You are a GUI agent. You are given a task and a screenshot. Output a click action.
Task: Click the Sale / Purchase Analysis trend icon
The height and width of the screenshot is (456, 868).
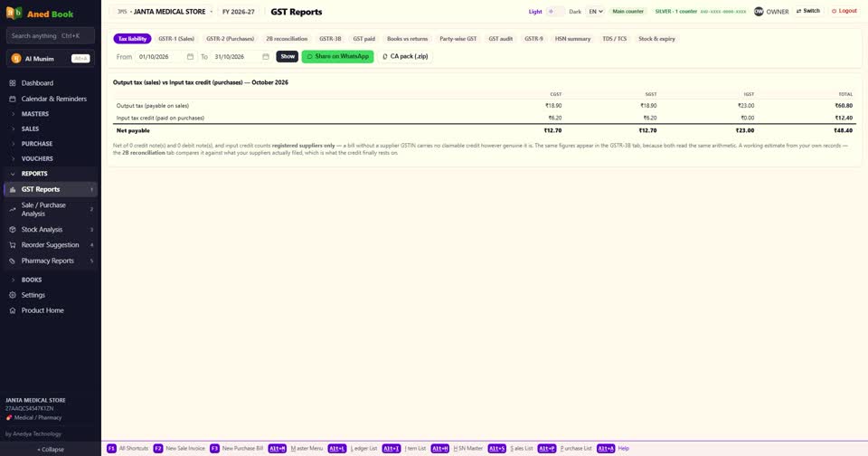click(12, 209)
